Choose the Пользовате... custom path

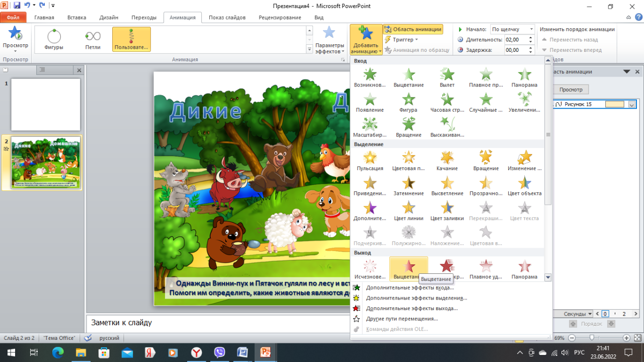coord(131,39)
